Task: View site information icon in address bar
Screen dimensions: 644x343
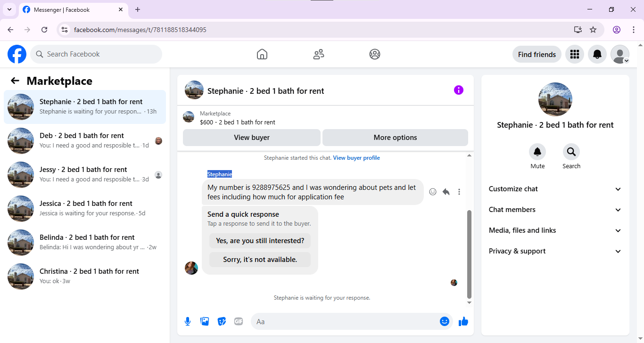Action: pos(65,30)
